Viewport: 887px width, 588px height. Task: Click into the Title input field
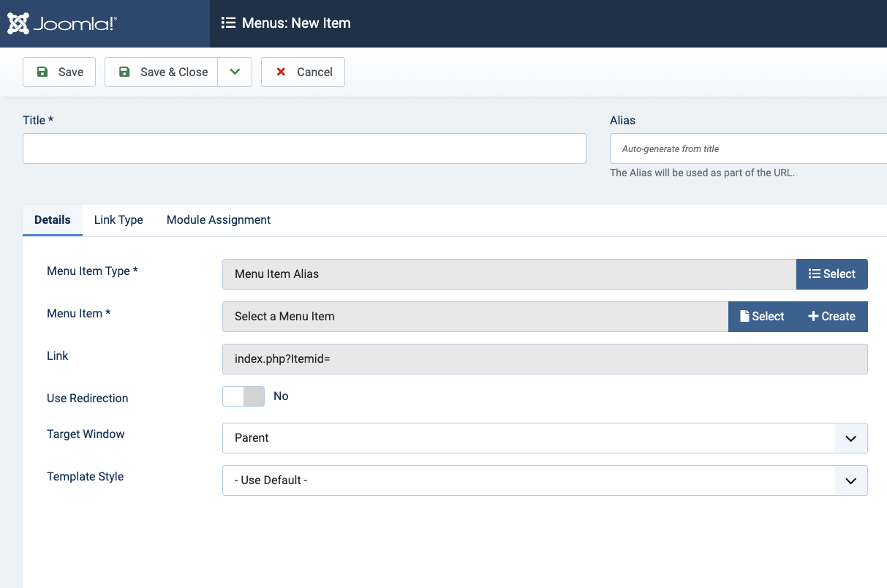[304, 148]
